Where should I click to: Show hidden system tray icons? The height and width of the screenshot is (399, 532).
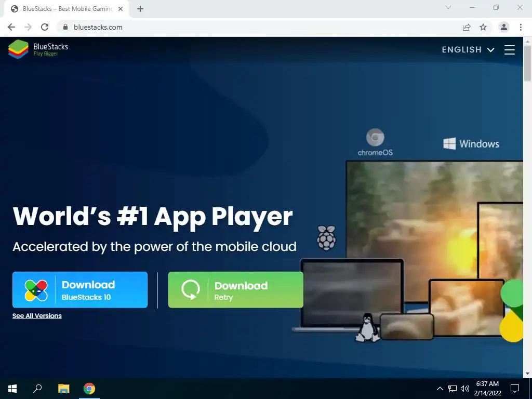(x=440, y=389)
